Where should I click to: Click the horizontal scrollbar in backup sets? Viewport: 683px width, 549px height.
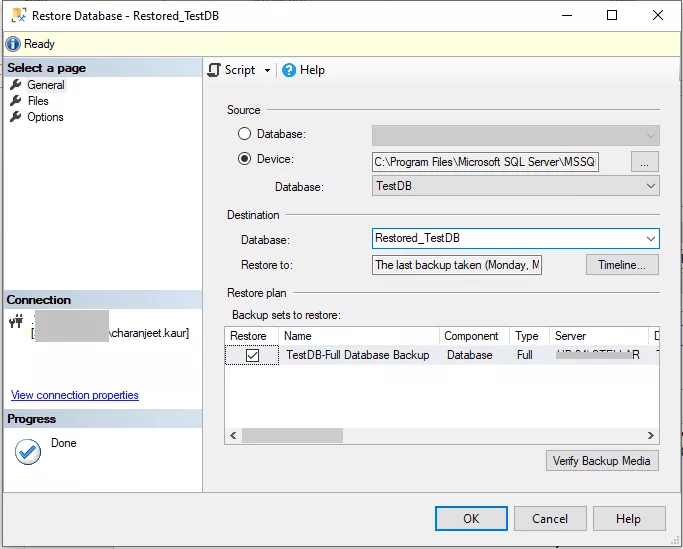pos(292,436)
